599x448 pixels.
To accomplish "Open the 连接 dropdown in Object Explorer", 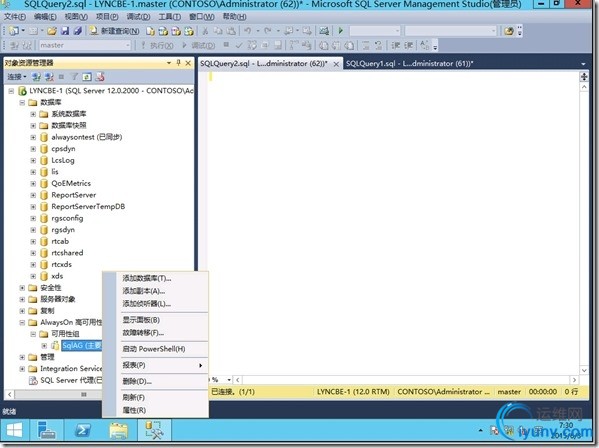I will point(17,77).
